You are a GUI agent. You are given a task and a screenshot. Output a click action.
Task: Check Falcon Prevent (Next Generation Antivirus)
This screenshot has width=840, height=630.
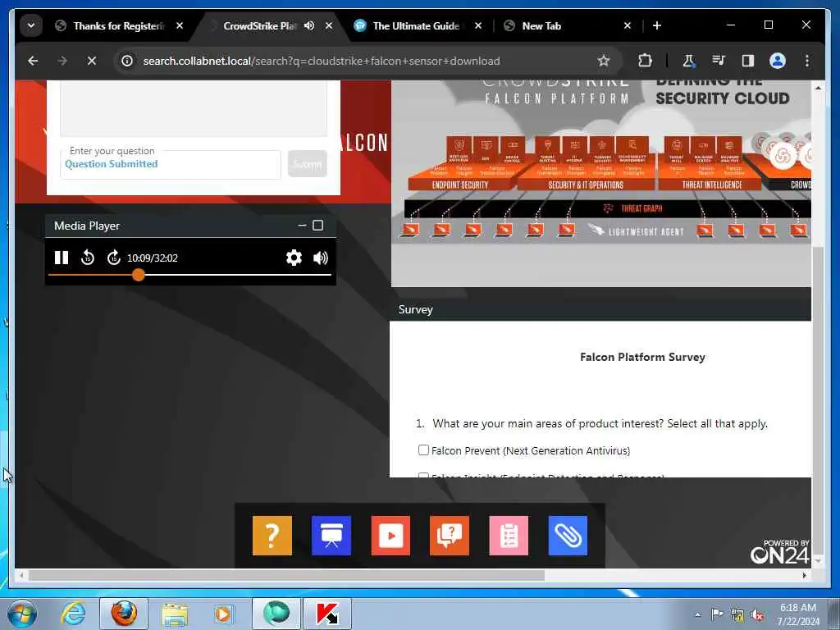pos(423,450)
